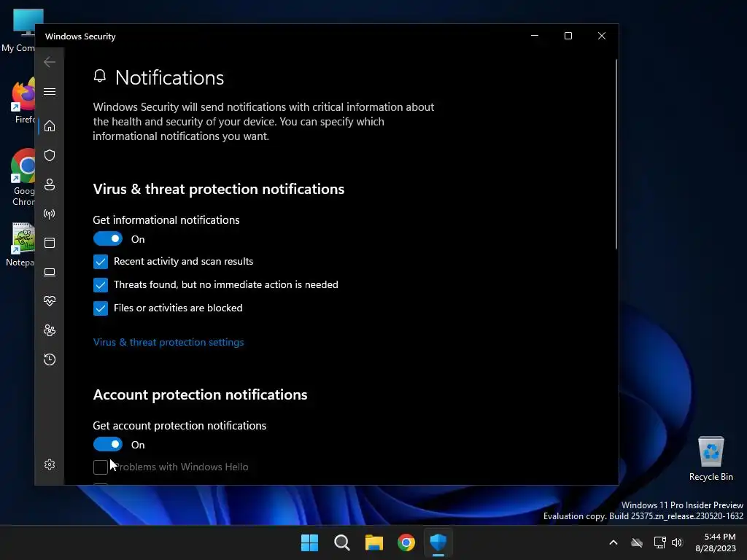Open Virus & threat protection settings link

tap(169, 342)
